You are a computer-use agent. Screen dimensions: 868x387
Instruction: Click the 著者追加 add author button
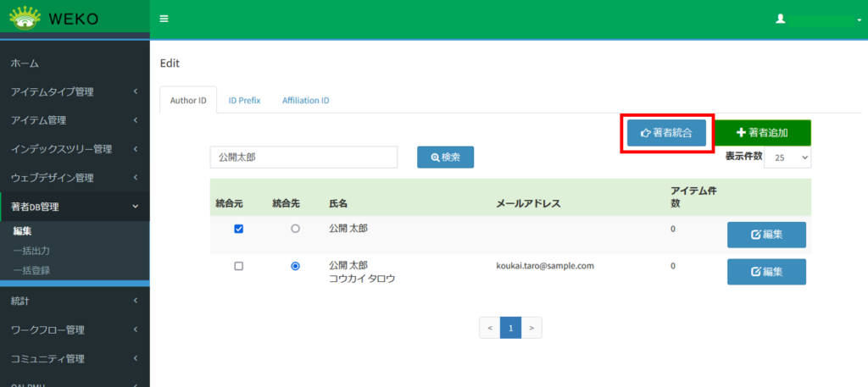[762, 133]
